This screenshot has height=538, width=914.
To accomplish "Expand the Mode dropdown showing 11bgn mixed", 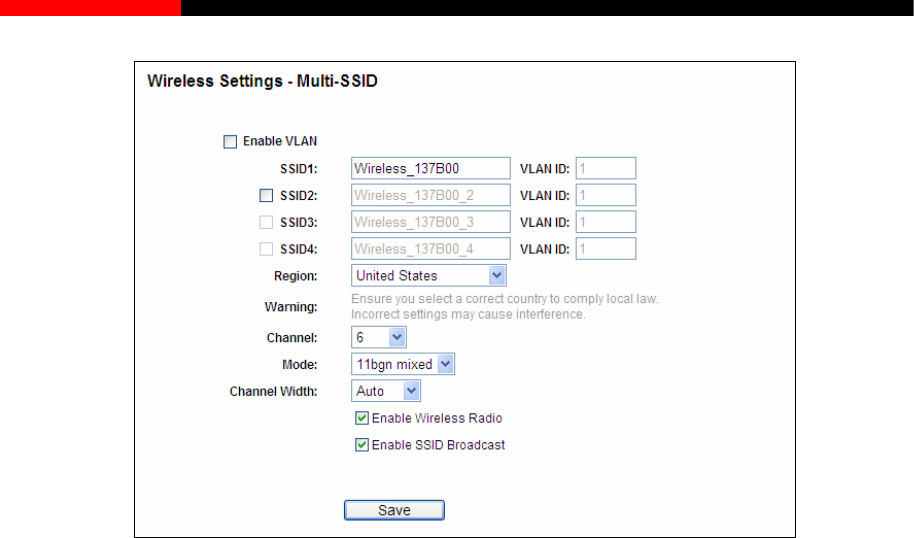I will click(403, 364).
